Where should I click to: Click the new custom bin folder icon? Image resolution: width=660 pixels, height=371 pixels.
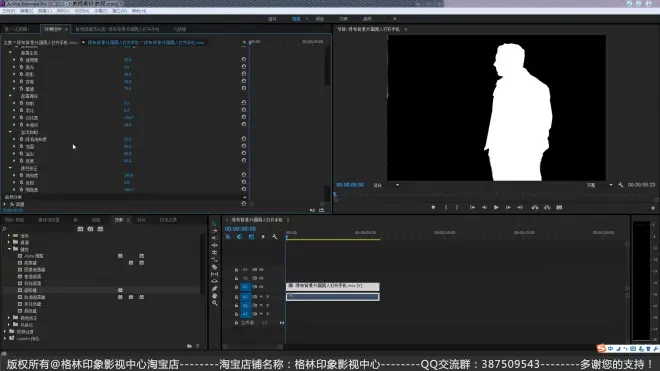pyautogui.click(x=189, y=346)
